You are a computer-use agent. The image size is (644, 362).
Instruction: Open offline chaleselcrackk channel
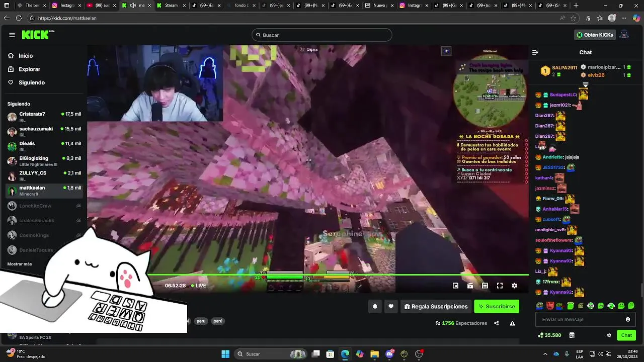44,220
